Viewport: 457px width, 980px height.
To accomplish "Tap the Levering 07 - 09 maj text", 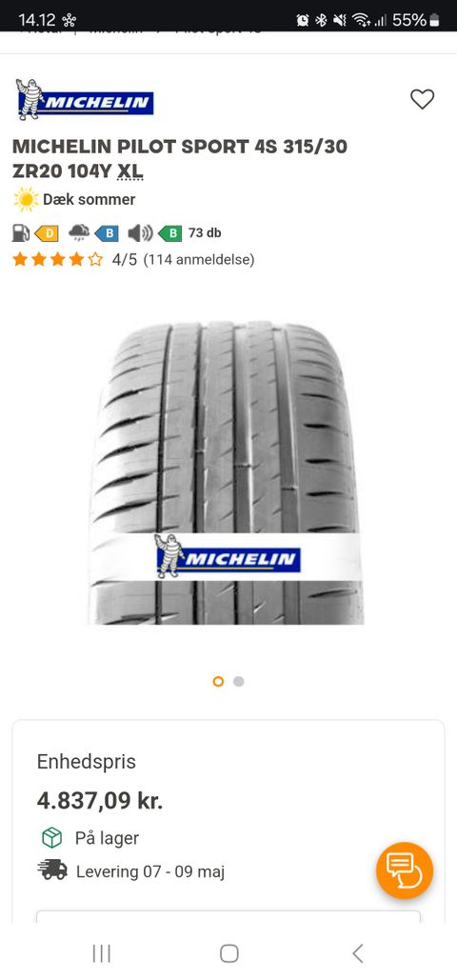I will coord(150,871).
